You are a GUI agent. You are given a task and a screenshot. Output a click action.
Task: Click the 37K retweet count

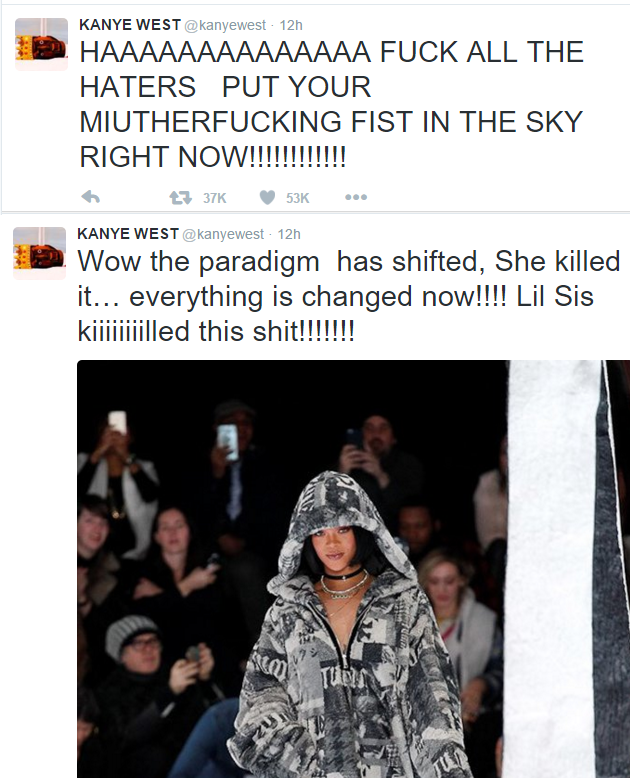pos(214,198)
